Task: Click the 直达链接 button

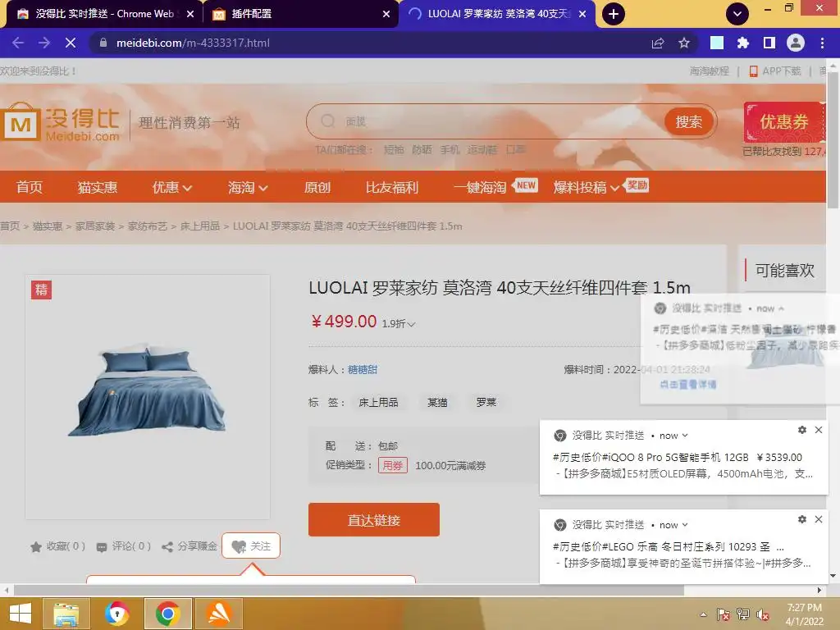Action: pyautogui.click(x=374, y=519)
